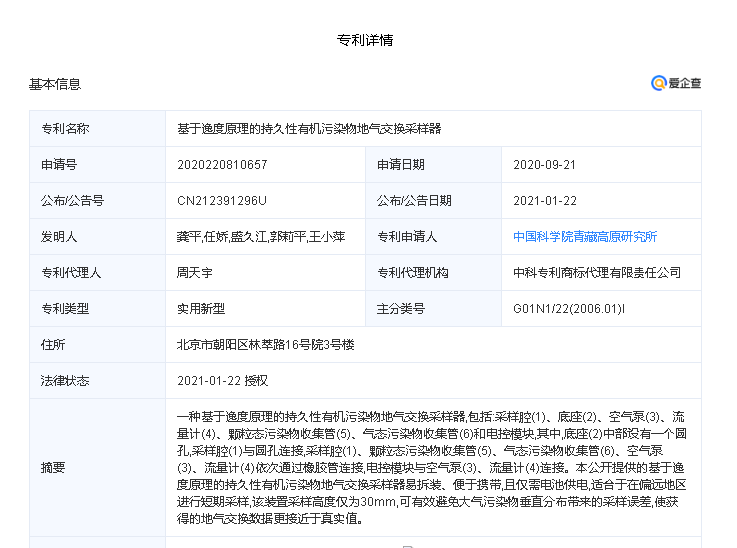The height and width of the screenshot is (548, 737).
Task: Select patent agent name 周天宇
Action: tap(196, 273)
